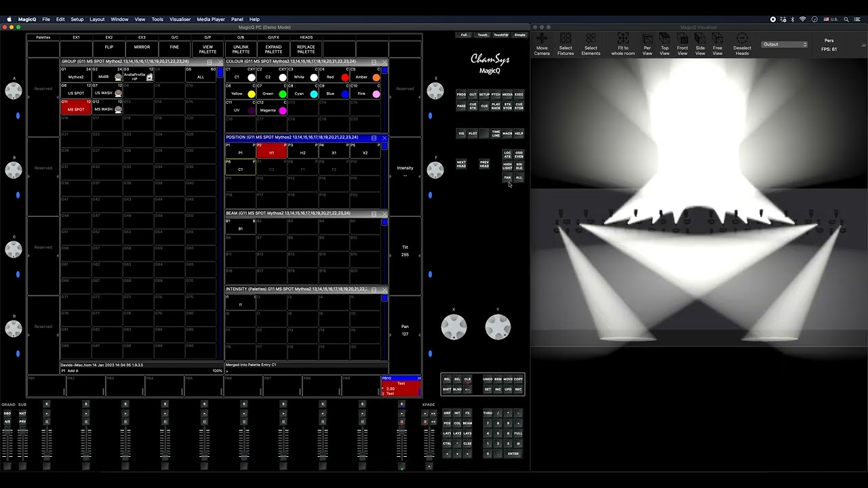Click the FAN key
The image size is (868, 488).
point(507,178)
